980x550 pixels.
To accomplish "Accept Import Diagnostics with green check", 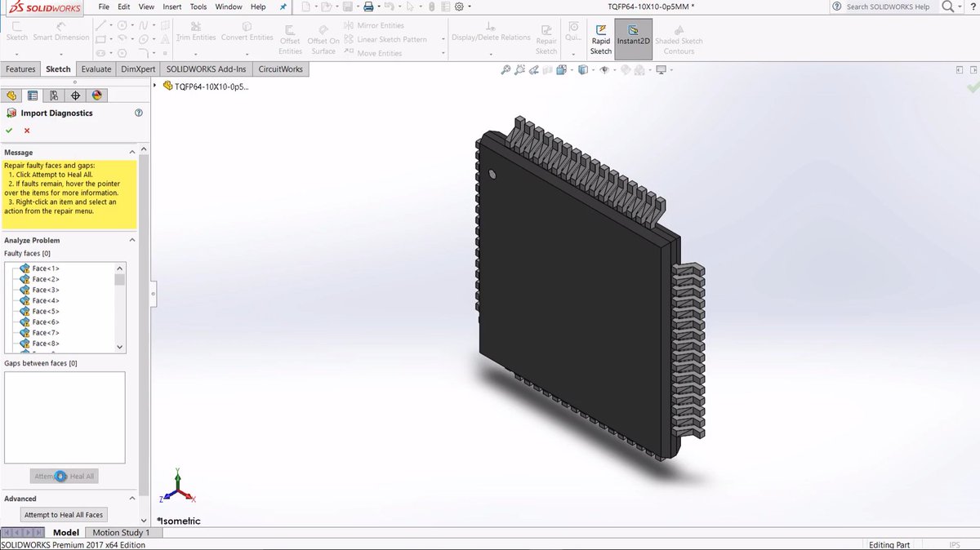I will coord(9,130).
